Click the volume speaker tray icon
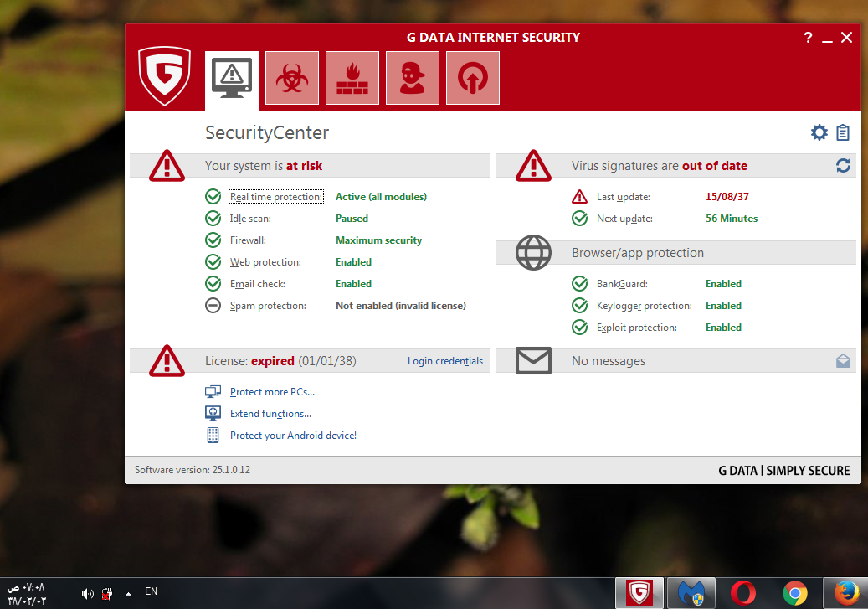The height and width of the screenshot is (609, 868). pyautogui.click(x=87, y=594)
